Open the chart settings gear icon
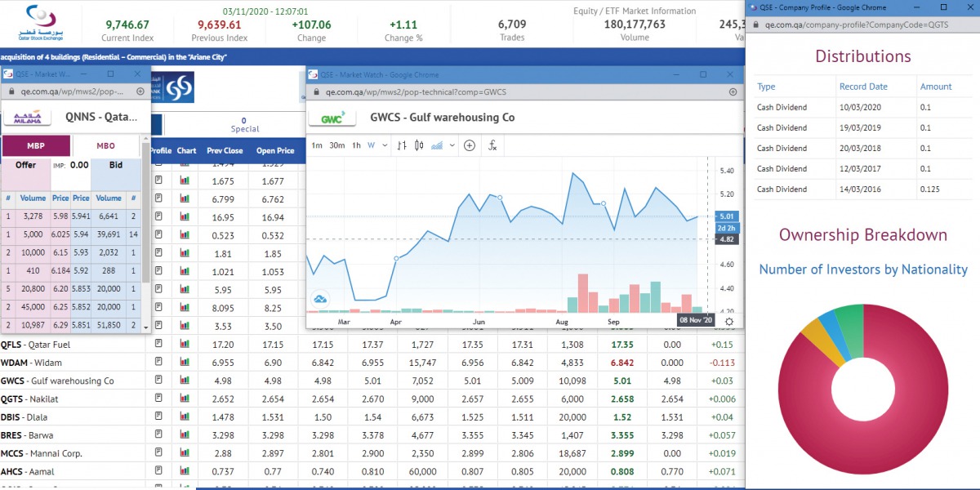 (x=729, y=323)
